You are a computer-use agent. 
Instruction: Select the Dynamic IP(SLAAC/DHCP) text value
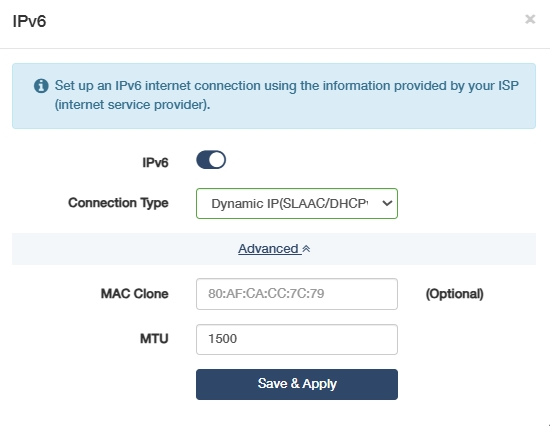290,204
